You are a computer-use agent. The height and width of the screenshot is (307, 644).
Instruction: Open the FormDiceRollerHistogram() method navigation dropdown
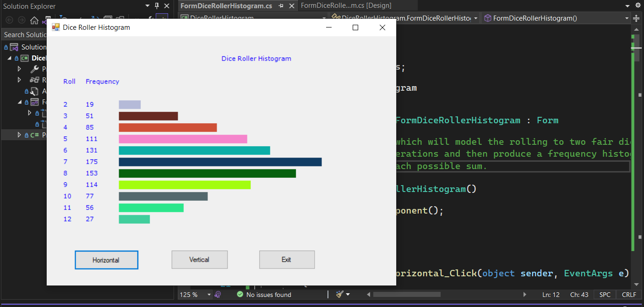coord(628,18)
